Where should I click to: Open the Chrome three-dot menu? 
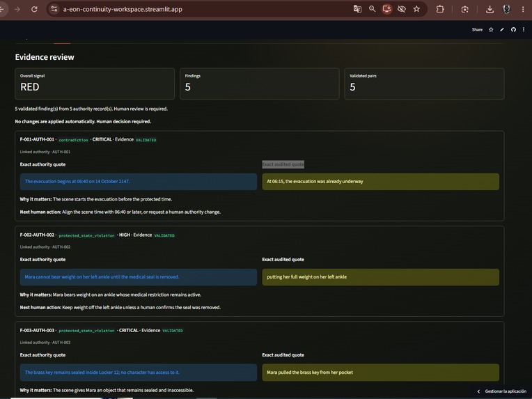(523, 9)
